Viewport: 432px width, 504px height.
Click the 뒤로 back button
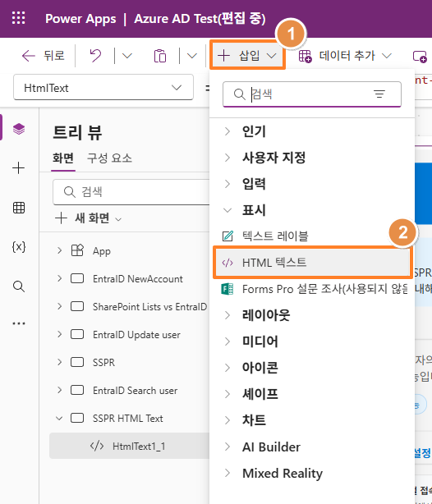click(43, 56)
